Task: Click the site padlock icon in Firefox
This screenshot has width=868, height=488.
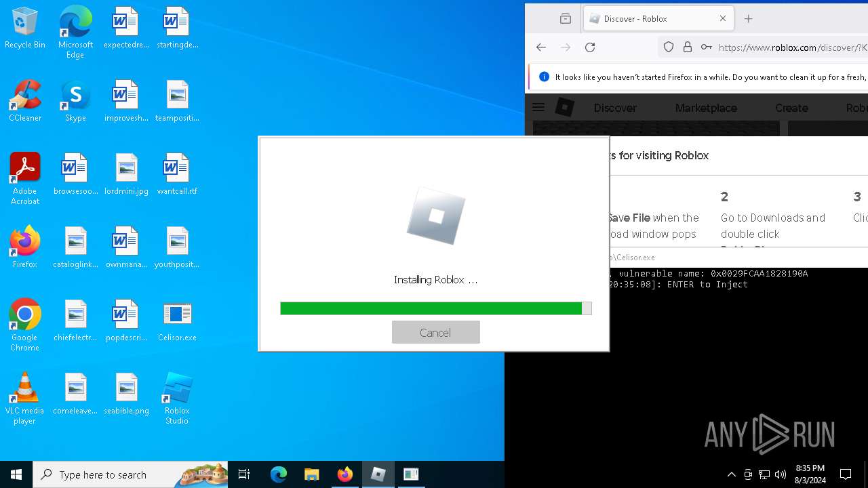Action: 688,47
